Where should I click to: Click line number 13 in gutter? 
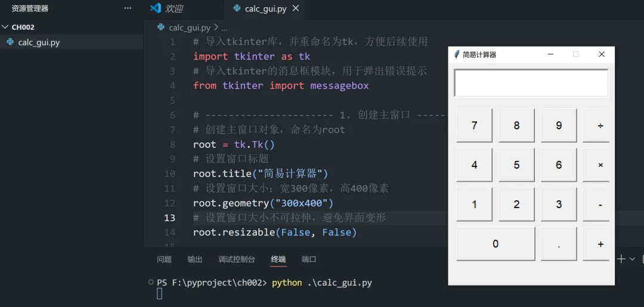pyautogui.click(x=169, y=218)
